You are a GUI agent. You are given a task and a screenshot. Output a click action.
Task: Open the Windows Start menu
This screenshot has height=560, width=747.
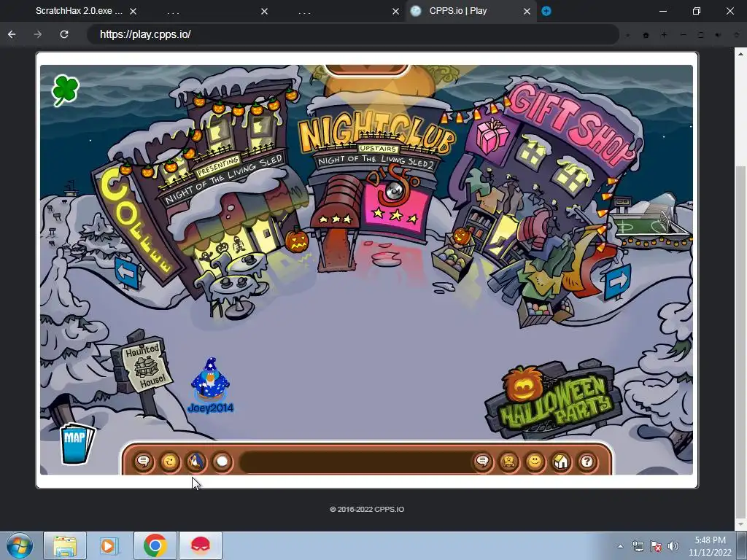[20, 545]
